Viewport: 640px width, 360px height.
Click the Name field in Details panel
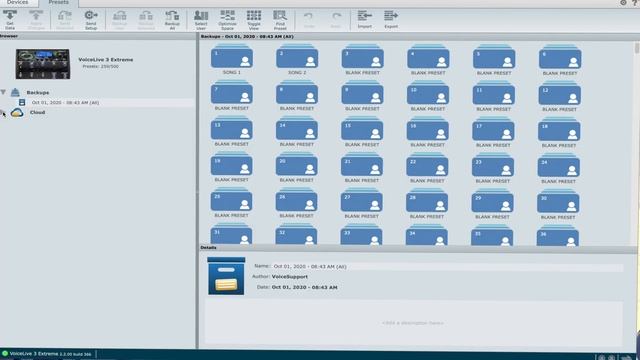pos(447,267)
